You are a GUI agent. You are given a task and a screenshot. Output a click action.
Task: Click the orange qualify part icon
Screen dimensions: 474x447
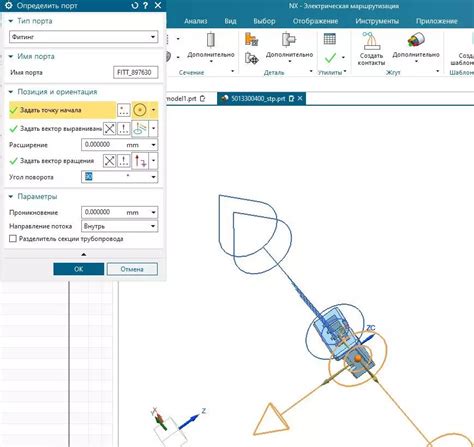click(252, 39)
